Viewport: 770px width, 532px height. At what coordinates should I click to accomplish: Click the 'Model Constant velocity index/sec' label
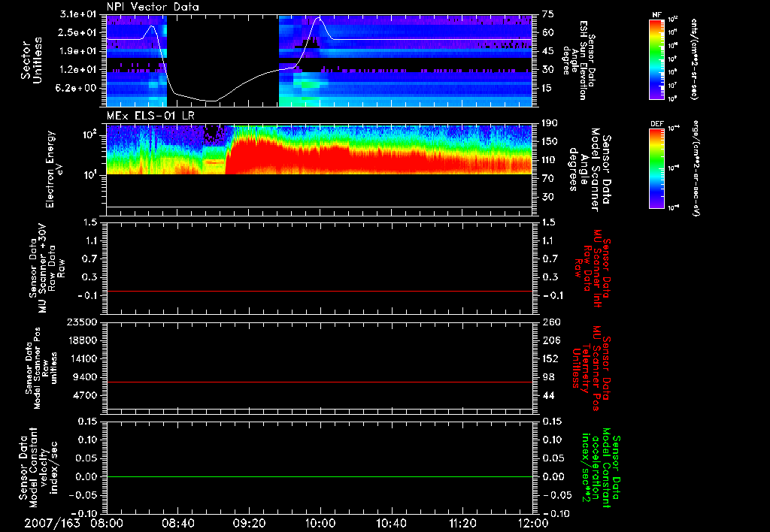coord(38,466)
